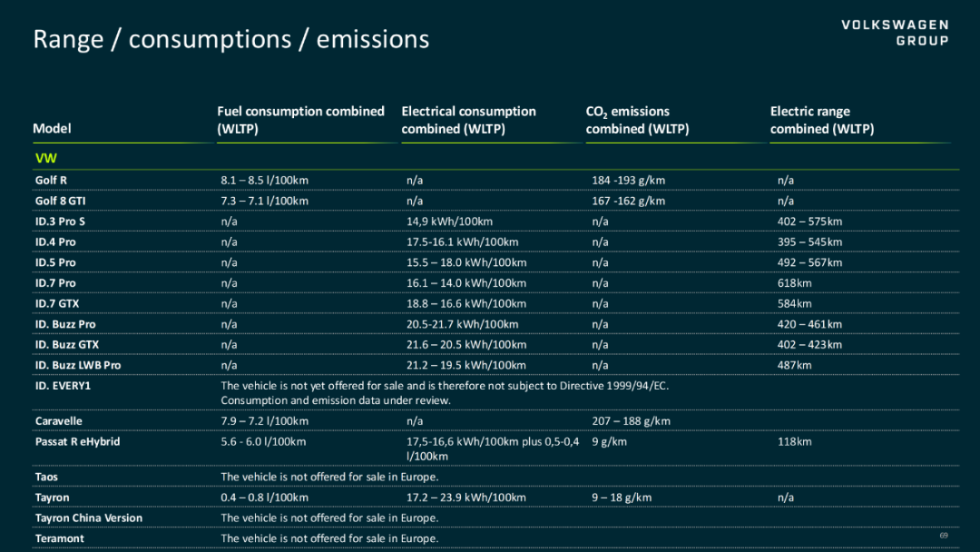Screen dimensions: 980x552
Task: Click the Volkswagen Group logo
Action: click(x=895, y=33)
